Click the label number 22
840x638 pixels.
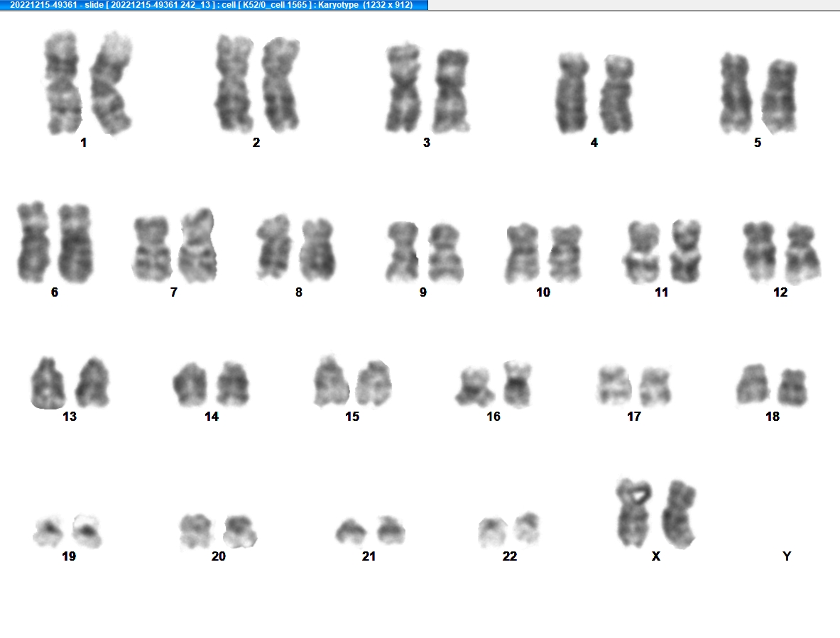[510, 556]
